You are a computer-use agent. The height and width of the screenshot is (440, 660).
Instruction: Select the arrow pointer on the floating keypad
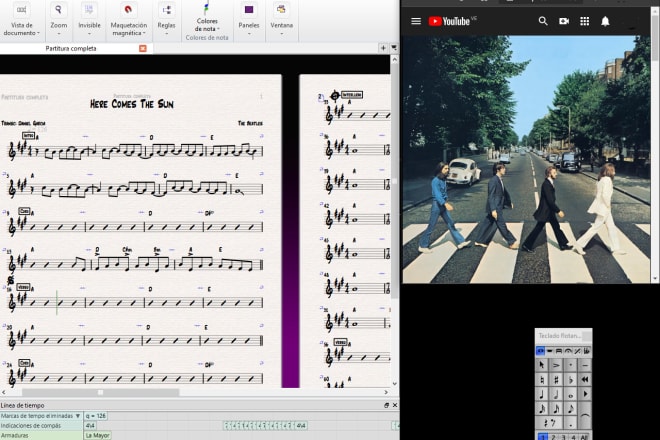click(542, 365)
